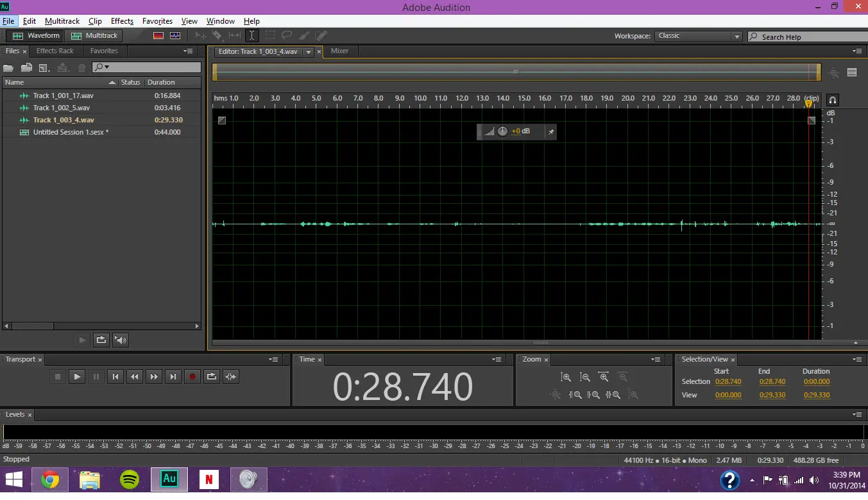Switch to the Favorites panel tab
Screen dimensions: 868x500
[x=104, y=51]
